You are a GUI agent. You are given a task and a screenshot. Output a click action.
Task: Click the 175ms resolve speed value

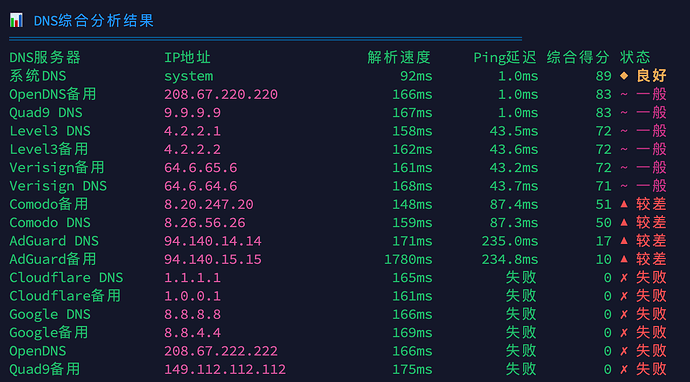pyautogui.click(x=412, y=369)
